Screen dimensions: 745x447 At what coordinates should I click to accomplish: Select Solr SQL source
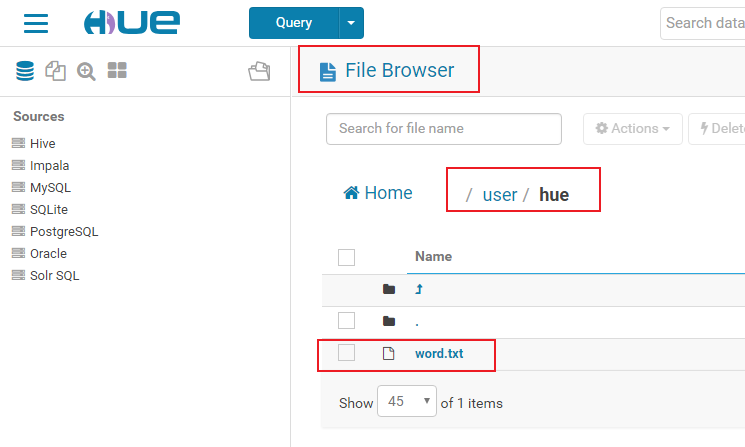click(54, 276)
